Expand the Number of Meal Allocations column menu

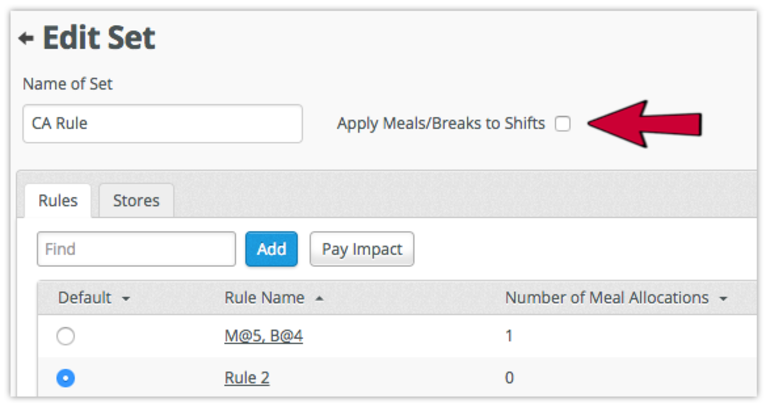pyautogui.click(x=723, y=298)
